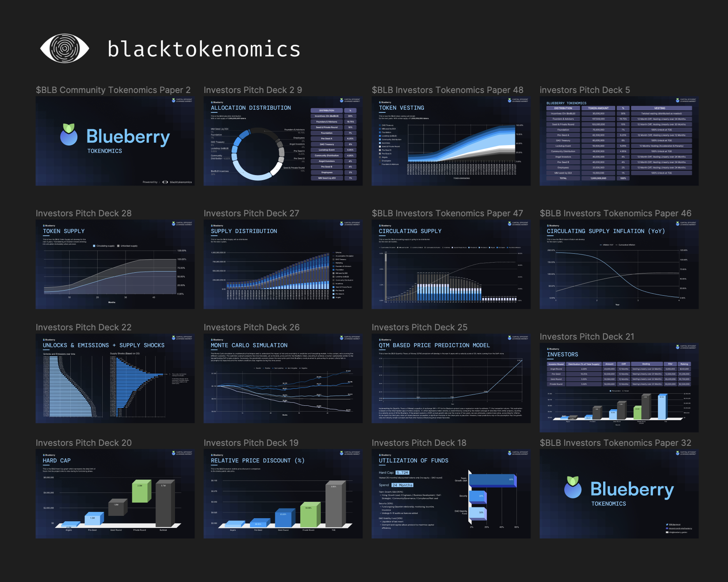
Task: Open the Monte Carlo Simulation slide thumbnail
Action: (x=283, y=378)
